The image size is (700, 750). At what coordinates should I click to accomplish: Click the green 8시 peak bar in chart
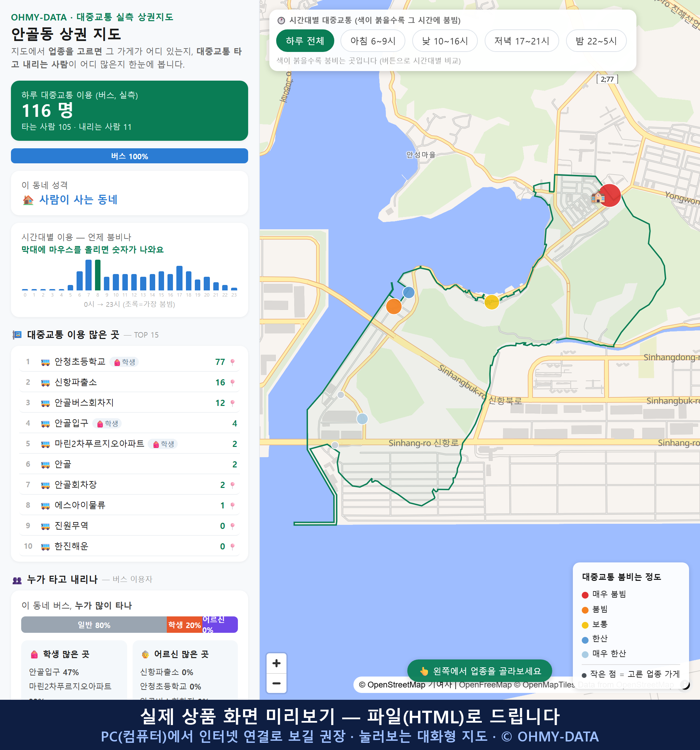click(x=98, y=275)
